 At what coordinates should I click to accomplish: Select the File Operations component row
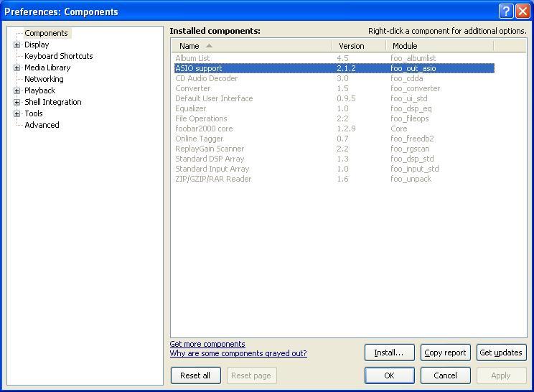click(x=334, y=118)
